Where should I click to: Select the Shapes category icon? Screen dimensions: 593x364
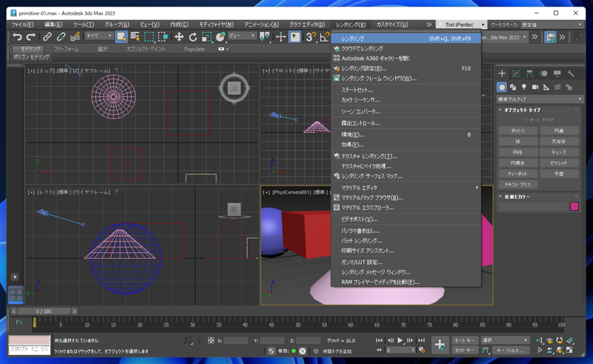coord(513,87)
